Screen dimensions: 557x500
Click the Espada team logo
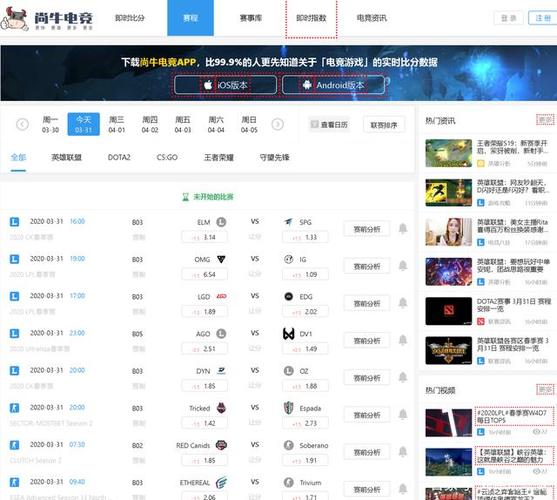(288, 408)
